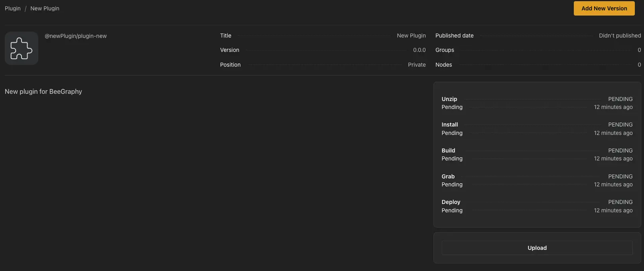Click the @newPlugin/plugin-new package name
The width and height of the screenshot is (644, 271).
[76, 36]
